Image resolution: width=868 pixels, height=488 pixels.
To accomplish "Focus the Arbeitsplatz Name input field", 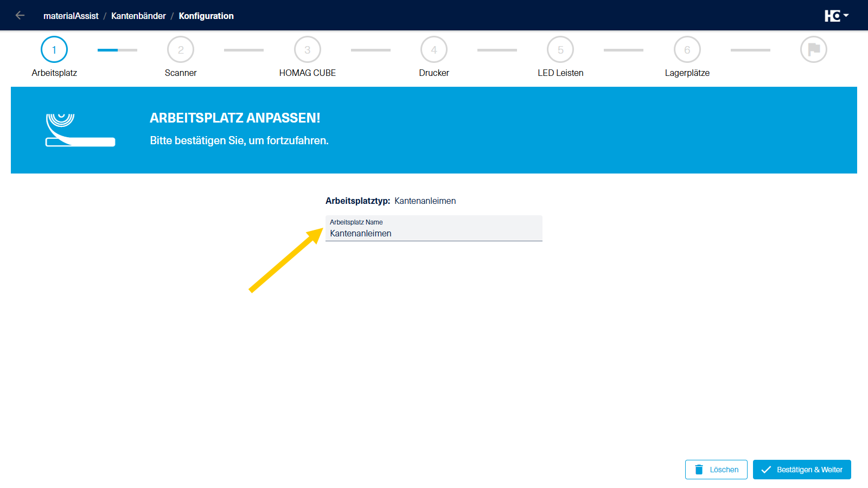I will (434, 228).
